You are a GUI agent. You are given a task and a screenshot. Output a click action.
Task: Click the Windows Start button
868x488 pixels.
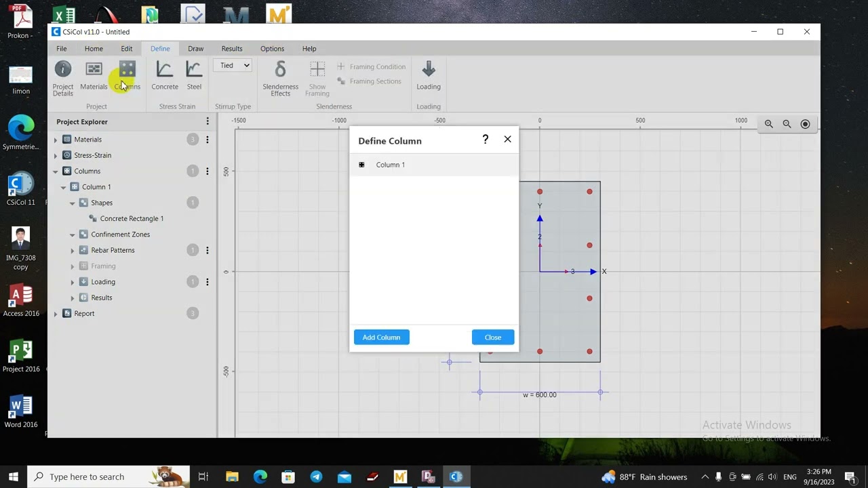tap(14, 476)
